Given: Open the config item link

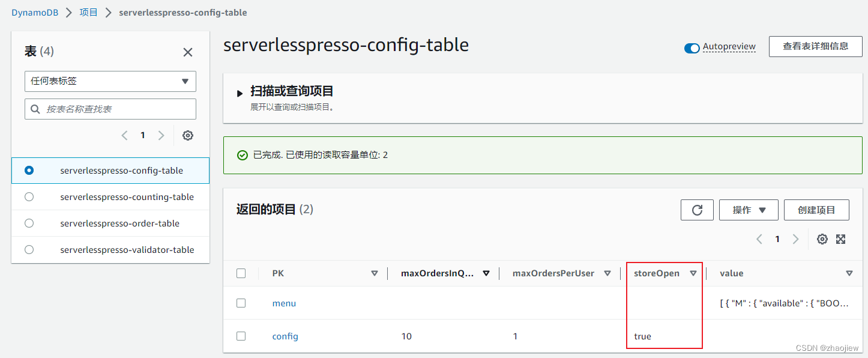Looking at the screenshot, I should pyautogui.click(x=285, y=336).
